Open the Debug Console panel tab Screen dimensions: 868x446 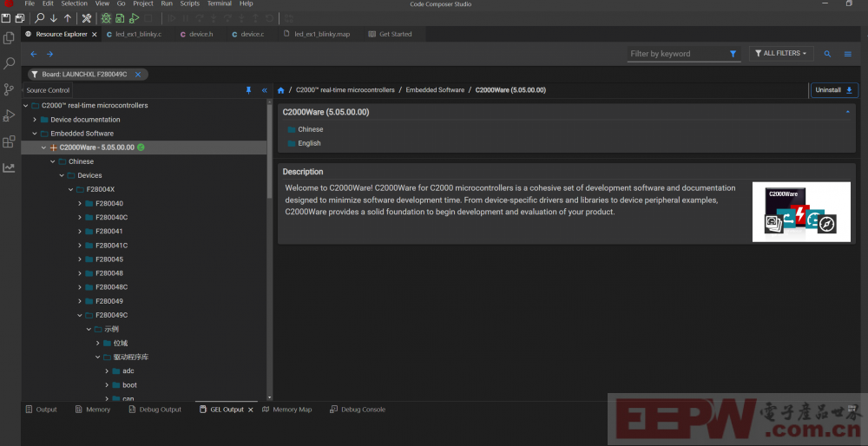tap(358, 410)
